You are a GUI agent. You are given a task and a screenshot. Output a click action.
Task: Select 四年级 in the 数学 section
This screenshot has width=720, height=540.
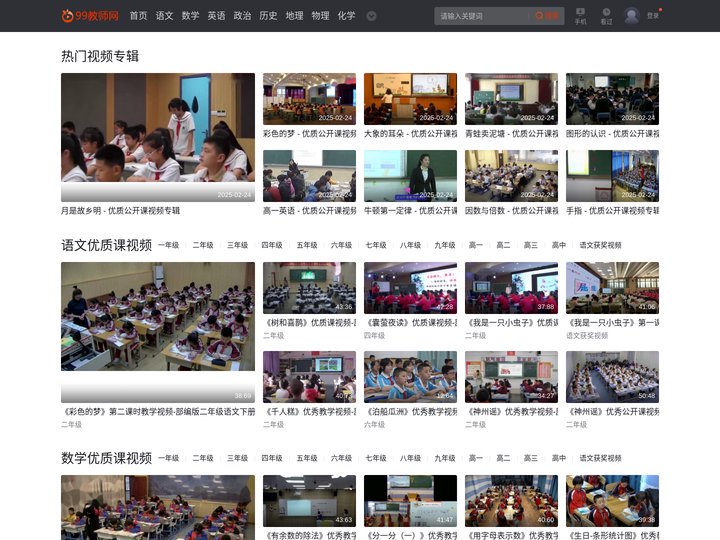(272, 458)
